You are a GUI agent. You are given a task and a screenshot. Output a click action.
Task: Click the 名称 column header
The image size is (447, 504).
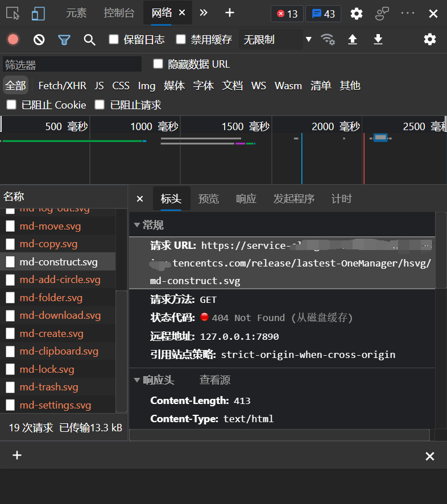coord(64,197)
